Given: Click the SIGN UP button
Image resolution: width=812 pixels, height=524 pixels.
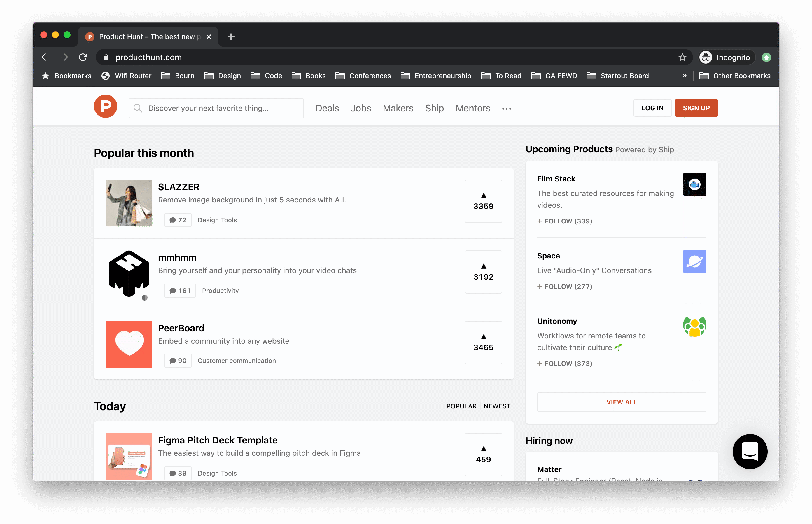Looking at the screenshot, I should 696,108.
